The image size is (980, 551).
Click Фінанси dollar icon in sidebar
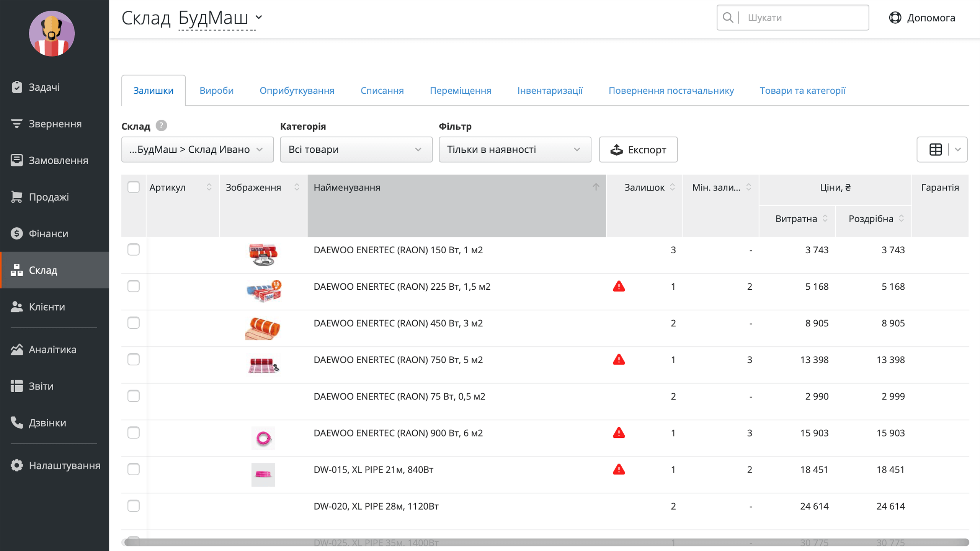(16, 233)
